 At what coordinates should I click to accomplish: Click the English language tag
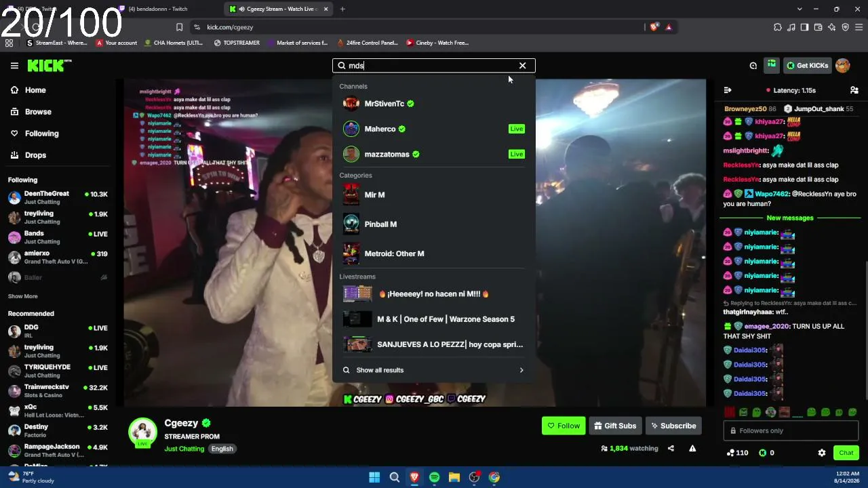coord(222,449)
